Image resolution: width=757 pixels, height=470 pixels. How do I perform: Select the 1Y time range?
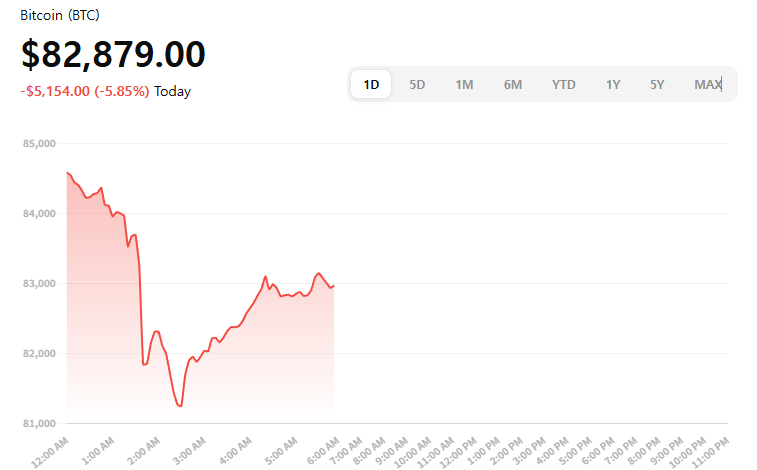[613, 85]
